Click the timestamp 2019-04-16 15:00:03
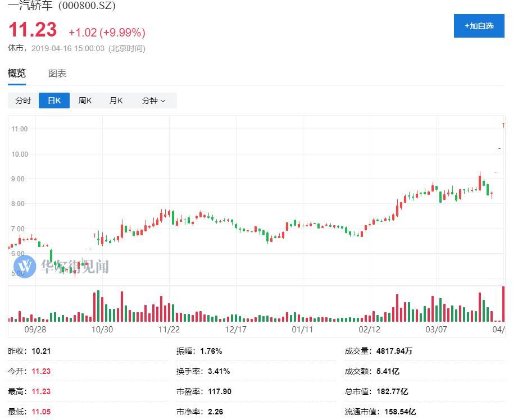 (68, 48)
